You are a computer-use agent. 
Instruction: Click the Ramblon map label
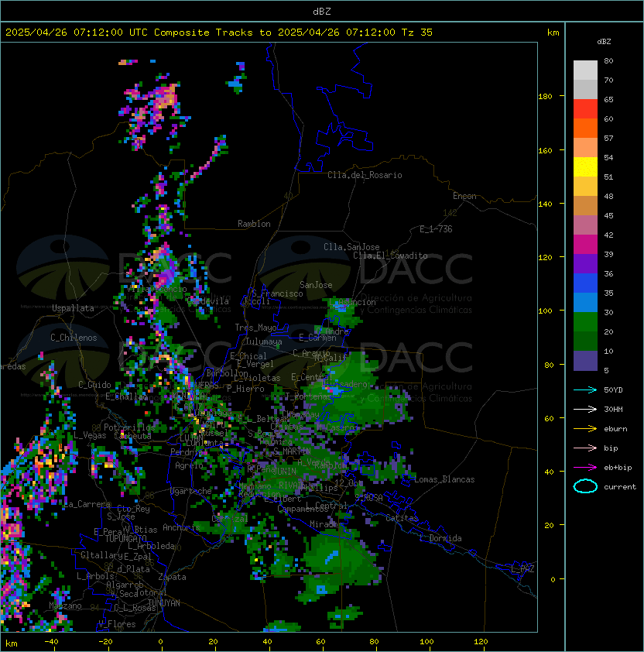(254, 224)
